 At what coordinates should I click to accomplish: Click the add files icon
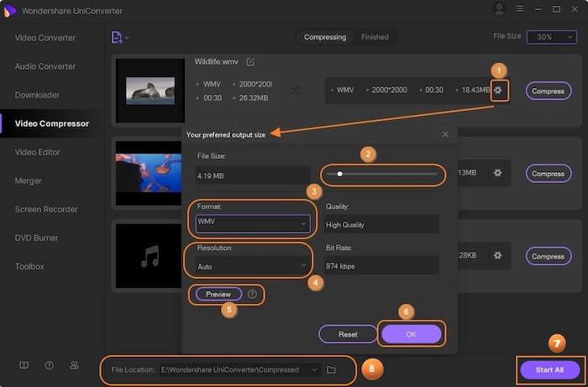click(117, 38)
